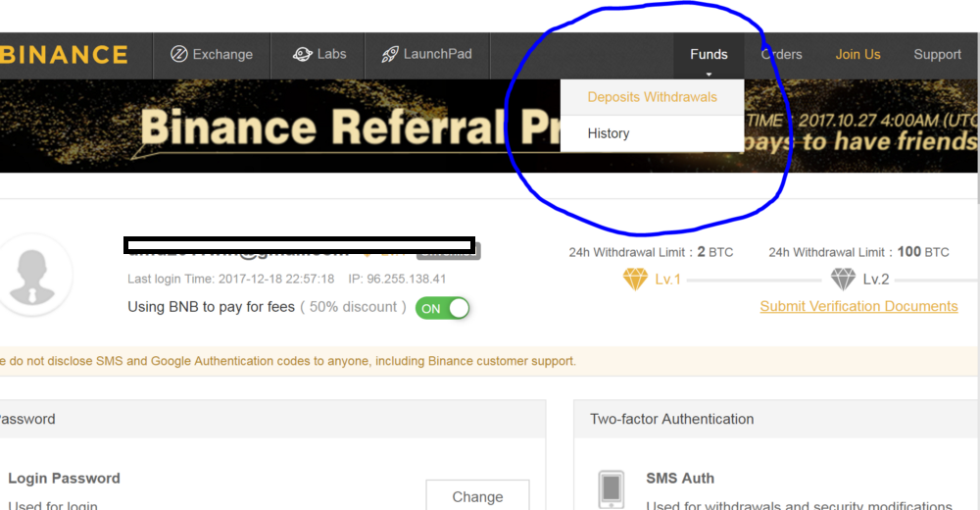This screenshot has width=980, height=510.
Task: Select History in Funds dropdown
Action: pyautogui.click(x=652, y=133)
